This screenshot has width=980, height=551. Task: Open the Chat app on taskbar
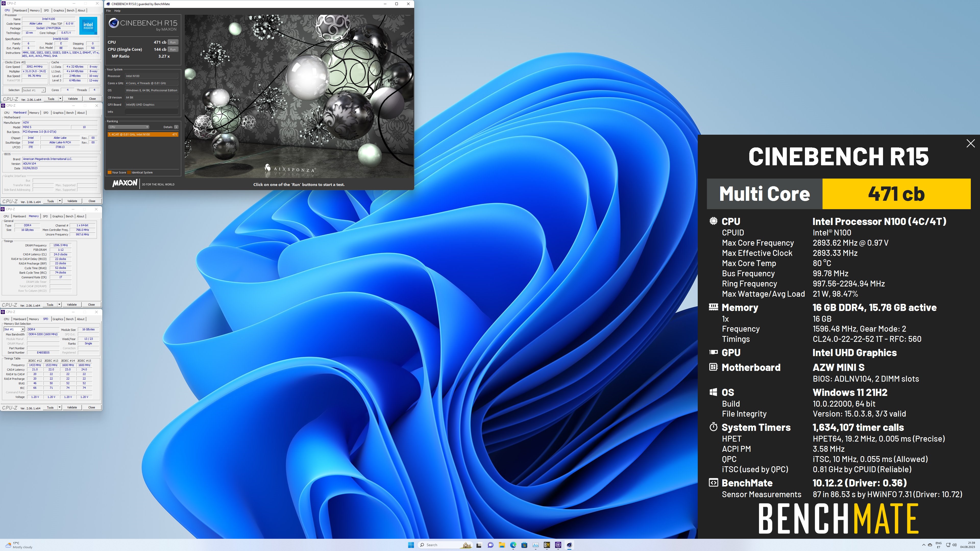point(490,545)
